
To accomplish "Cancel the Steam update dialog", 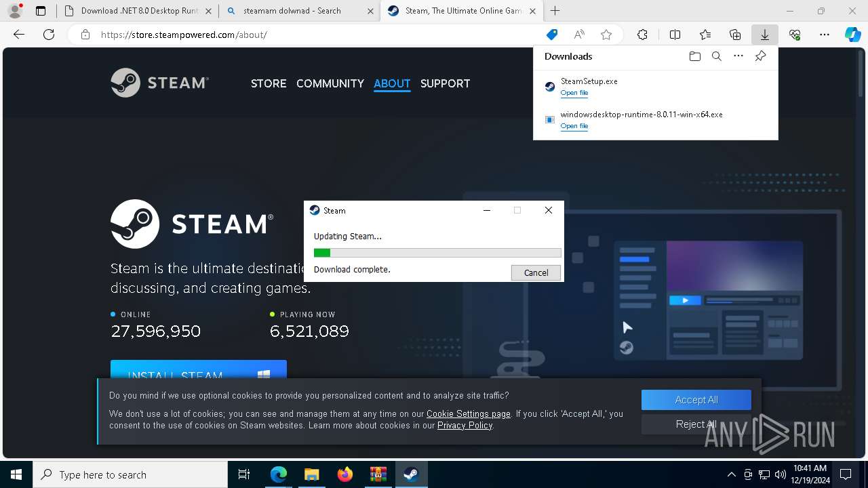I will pyautogui.click(x=536, y=272).
